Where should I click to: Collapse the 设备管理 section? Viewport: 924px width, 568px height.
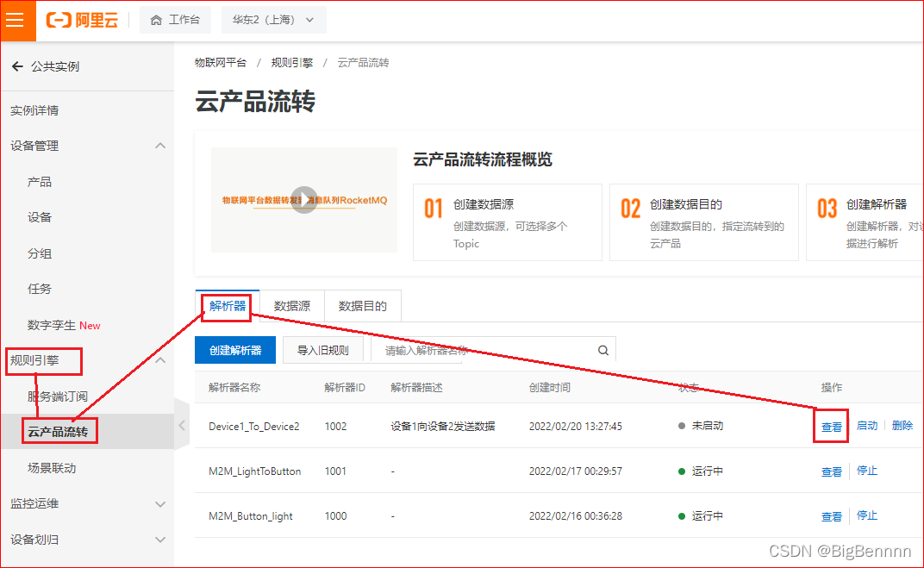[159, 146]
